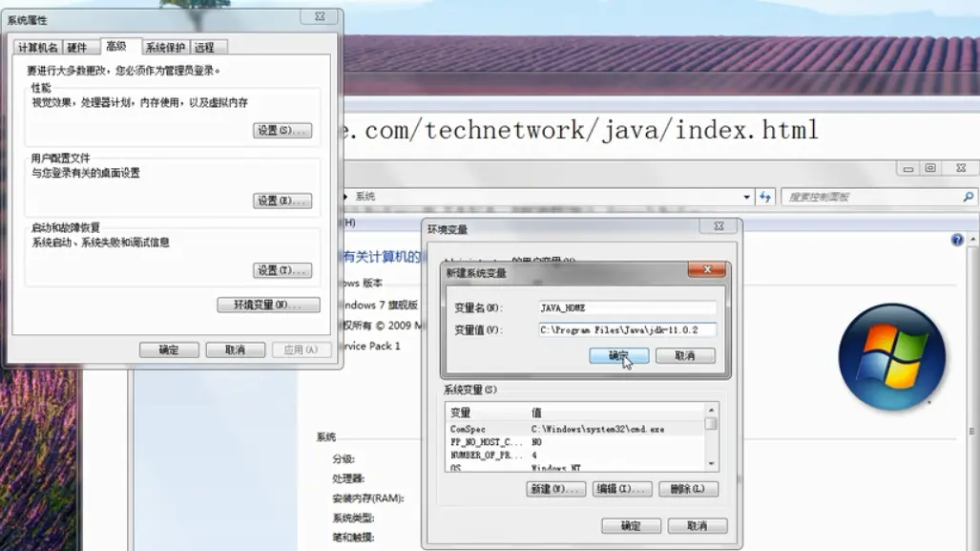The image size is (980, 551).
Task: Switch to the 系统保护 tab
Action: tap(165, 48)
